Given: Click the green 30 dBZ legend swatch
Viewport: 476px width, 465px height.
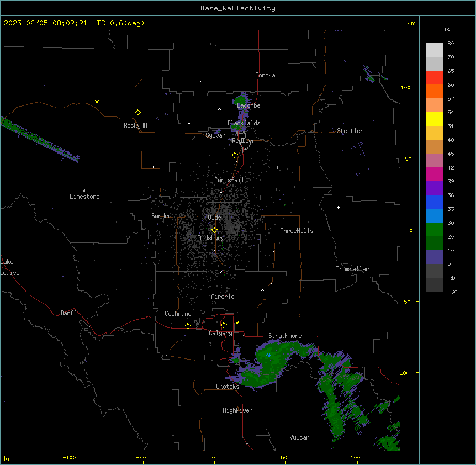Looking at the screenshot, I should click(x=434, y=230).
